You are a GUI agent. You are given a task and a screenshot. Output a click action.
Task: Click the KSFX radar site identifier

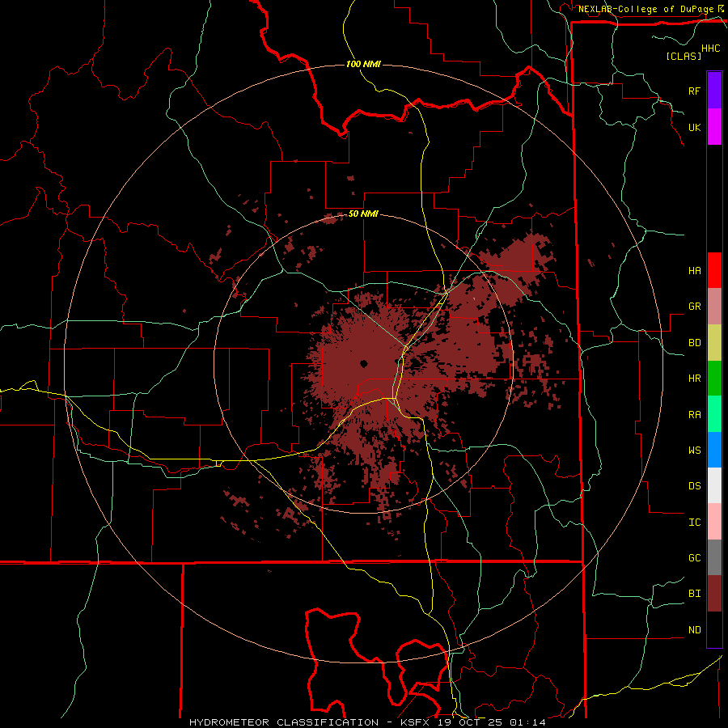point(417,722)
